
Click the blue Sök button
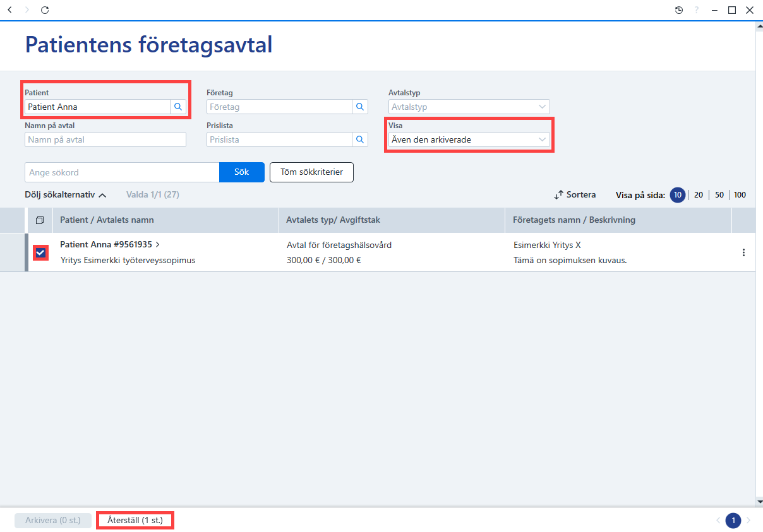pyautogui.click(x=242, y=172)
